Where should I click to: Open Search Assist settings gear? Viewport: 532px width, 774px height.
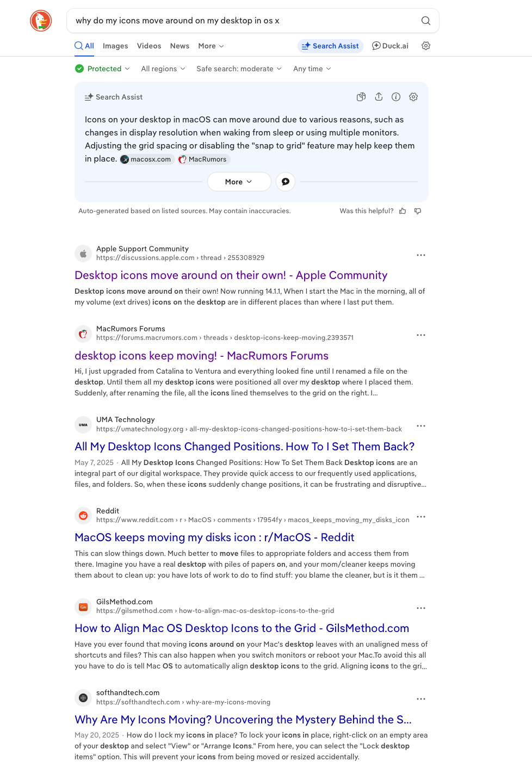pyautogui.click(x=413, y=97)
